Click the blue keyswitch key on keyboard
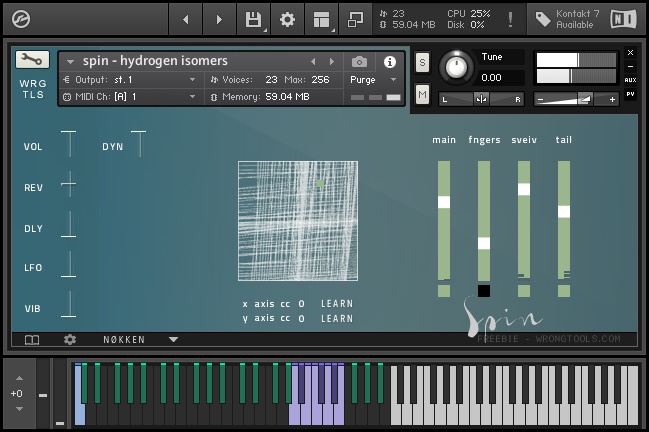 click(79, 414)
